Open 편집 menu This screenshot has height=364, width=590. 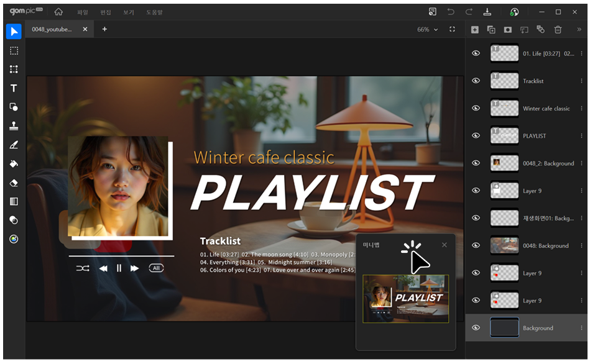click(x=105, y=12)
